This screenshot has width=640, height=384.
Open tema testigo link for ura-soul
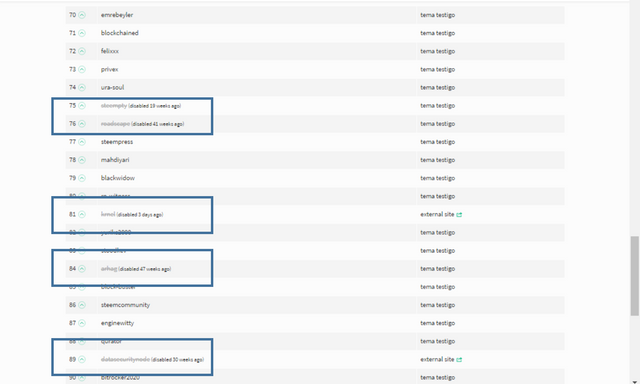(438, 87)
